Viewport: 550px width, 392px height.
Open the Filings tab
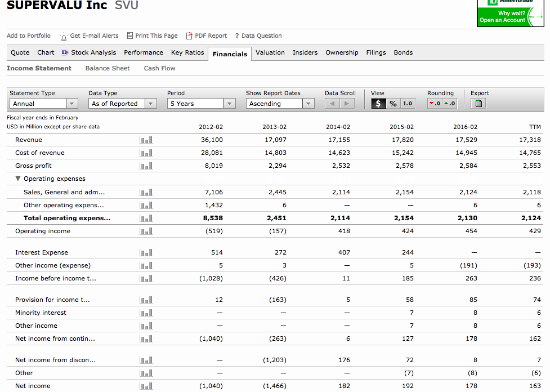(x=376, y=52)
